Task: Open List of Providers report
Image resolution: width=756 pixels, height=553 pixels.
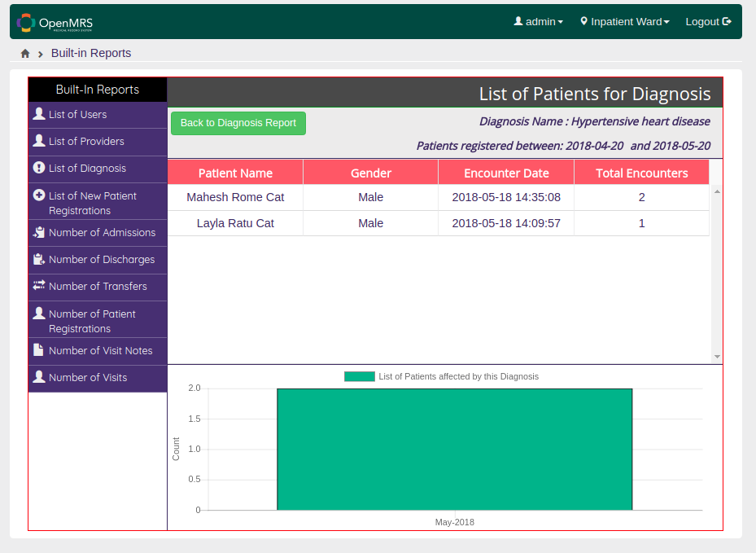Action: pyautogui.click(x=98, y=142)
